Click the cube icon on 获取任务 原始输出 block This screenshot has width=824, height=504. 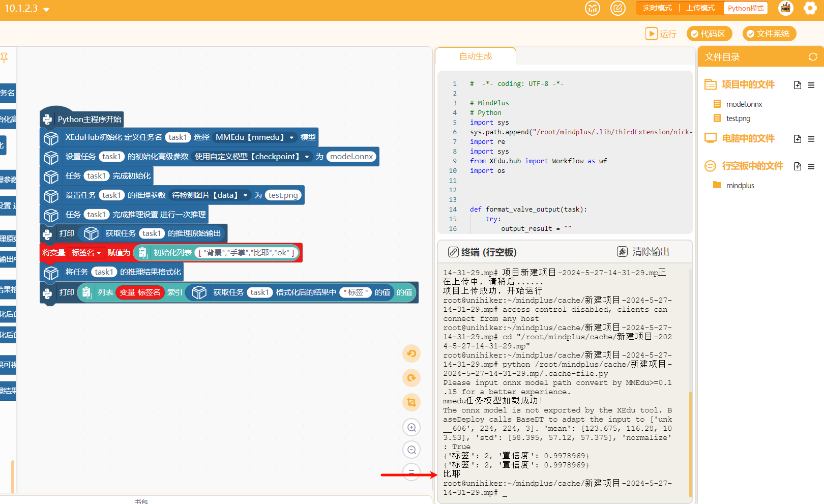(91, 233)
